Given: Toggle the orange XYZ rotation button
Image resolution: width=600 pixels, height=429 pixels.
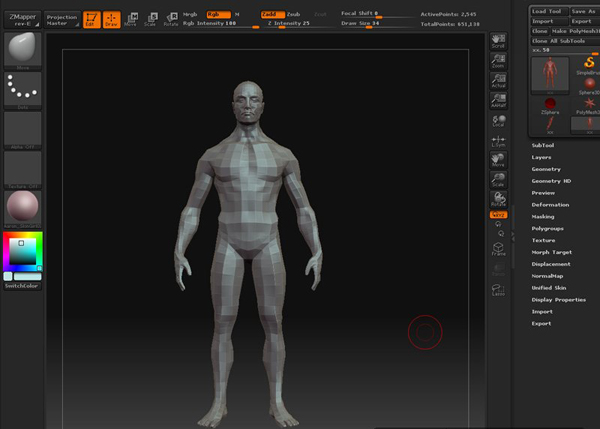Looking at the screenshot, I should pyautogui.click(x=498, y=215).
